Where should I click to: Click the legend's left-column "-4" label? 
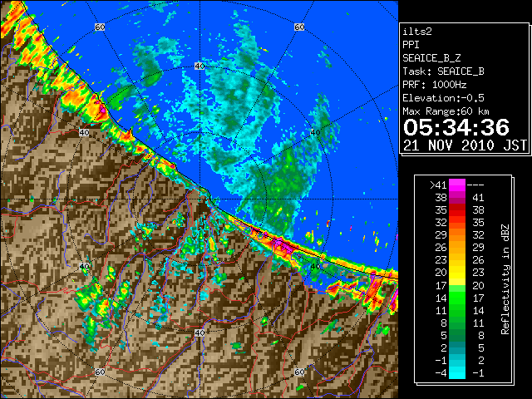(441, 373)
